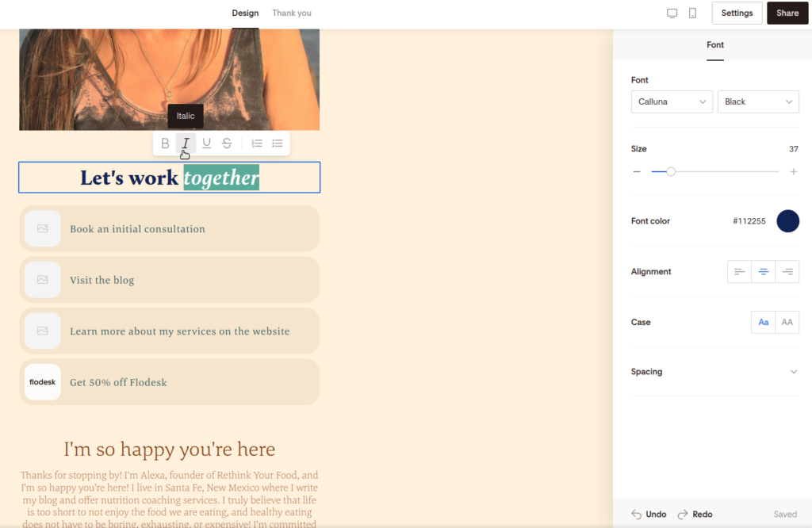Select the Book an initial consultation link
812x528 pixels.
pos(170,228)
